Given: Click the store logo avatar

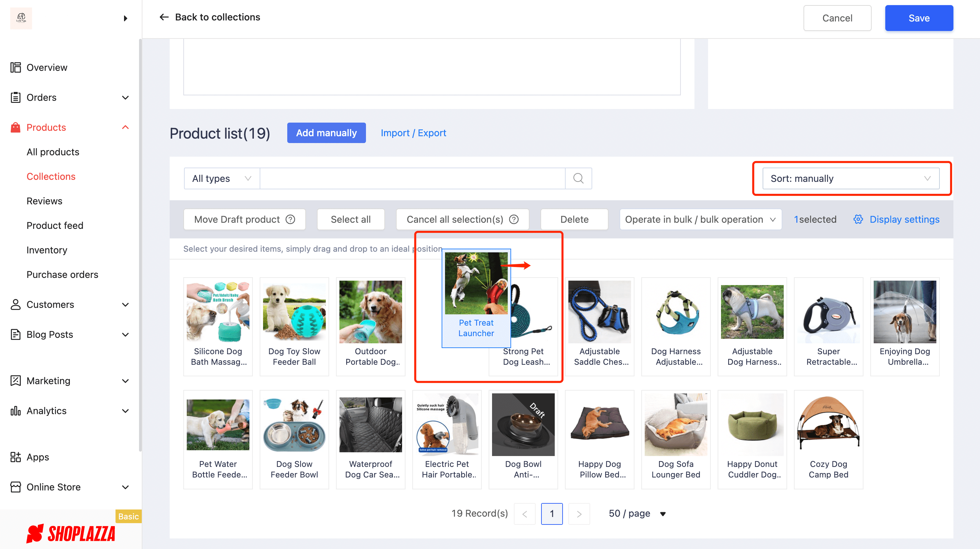Looking at the screenshot, I should (x=21, y=18).
